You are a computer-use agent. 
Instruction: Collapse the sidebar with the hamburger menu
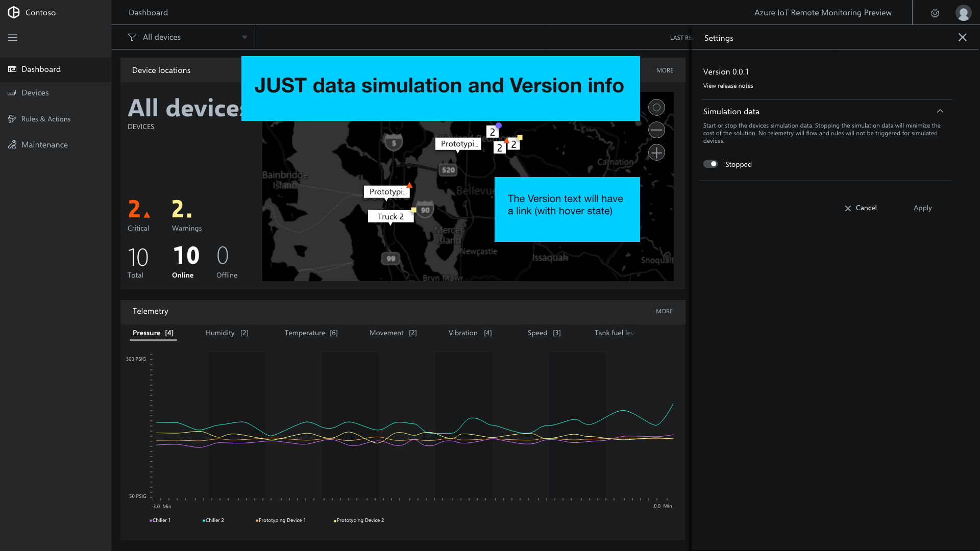(13, 37)
